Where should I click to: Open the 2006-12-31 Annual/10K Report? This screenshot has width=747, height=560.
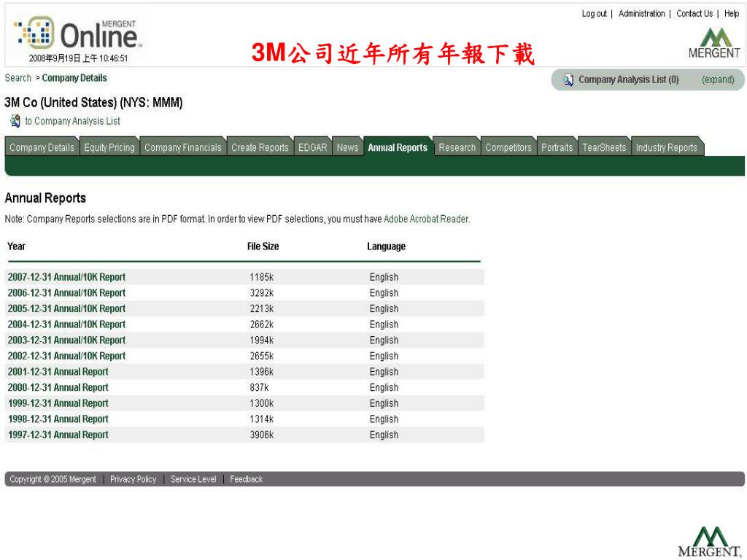66,292
